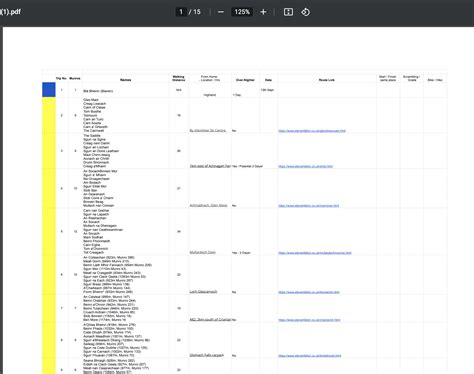Screen dimensions: 474x374
Task: Open the Loch Glascarnoch location link
Action: (x=203, y=292)
